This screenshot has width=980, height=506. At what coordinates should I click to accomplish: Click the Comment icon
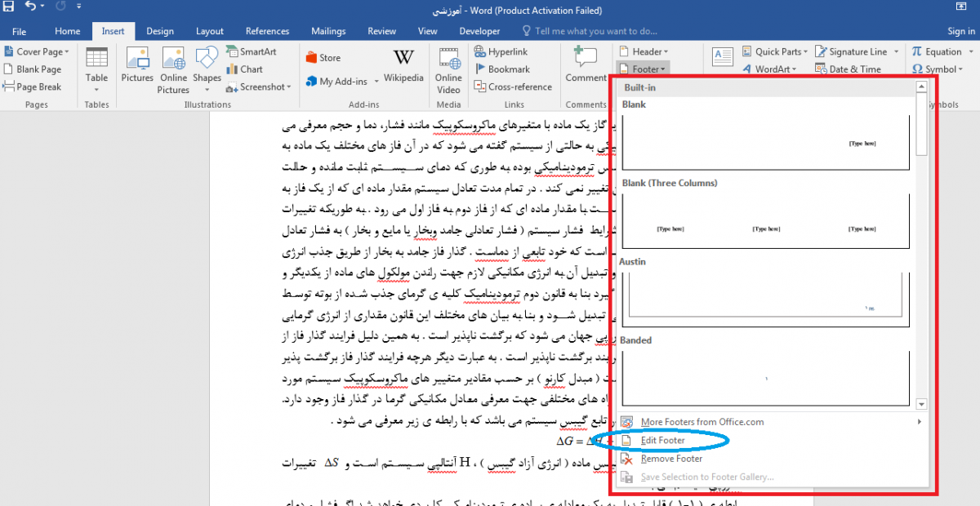586,65
